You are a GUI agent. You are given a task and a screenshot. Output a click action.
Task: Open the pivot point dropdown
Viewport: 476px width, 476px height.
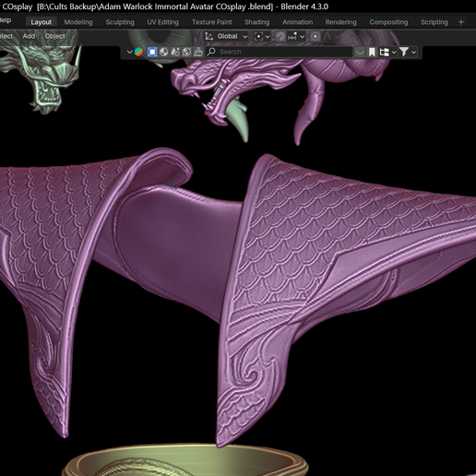pyautogui.click(x=262, y=37)
